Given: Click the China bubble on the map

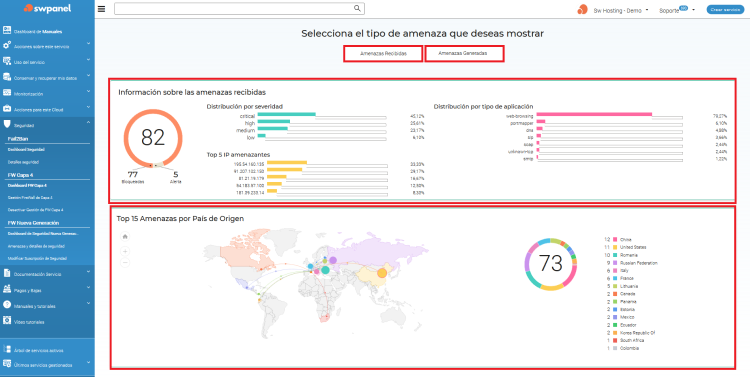Looking at the screenshot, I should (382, 273).
